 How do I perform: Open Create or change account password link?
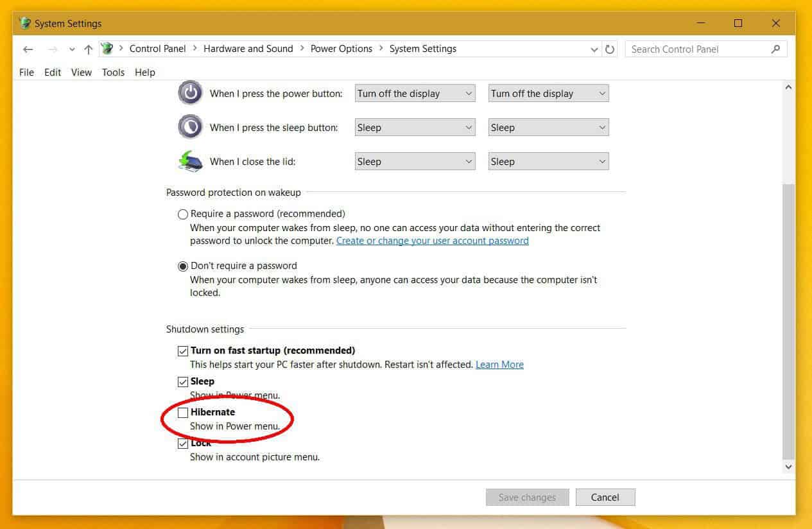(x=432, y=241)
